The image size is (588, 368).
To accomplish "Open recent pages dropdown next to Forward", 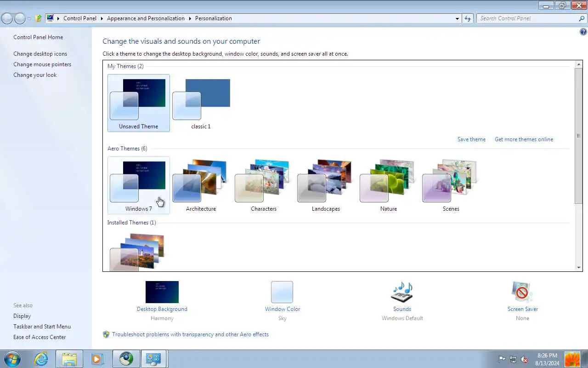I will 29,18.
